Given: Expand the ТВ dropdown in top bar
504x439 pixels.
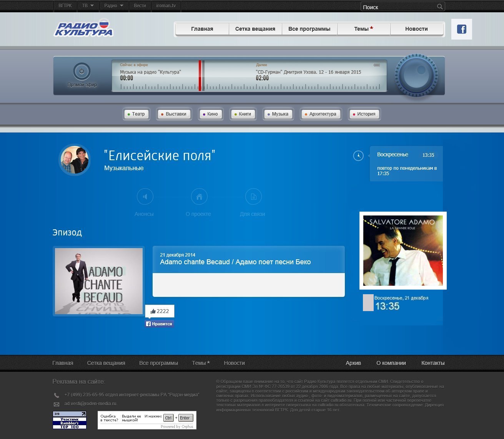Looking at the screenshot, I should [x=88, y=6].
